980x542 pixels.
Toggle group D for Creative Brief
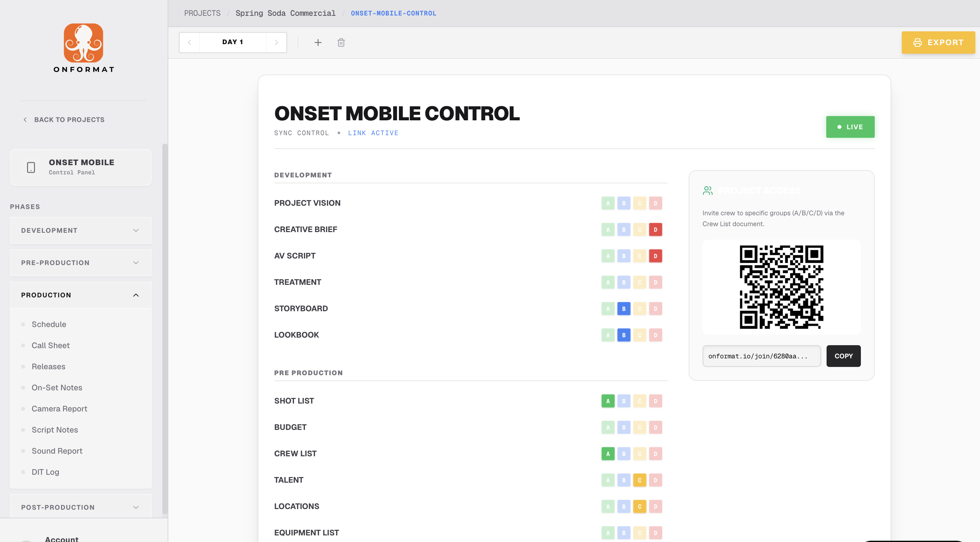(655, 229)
